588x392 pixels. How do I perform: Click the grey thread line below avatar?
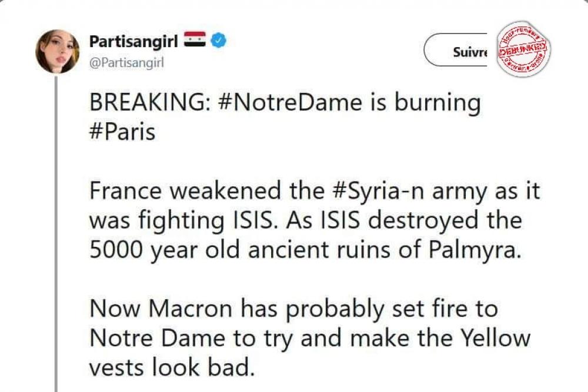[x=56, y=234]
